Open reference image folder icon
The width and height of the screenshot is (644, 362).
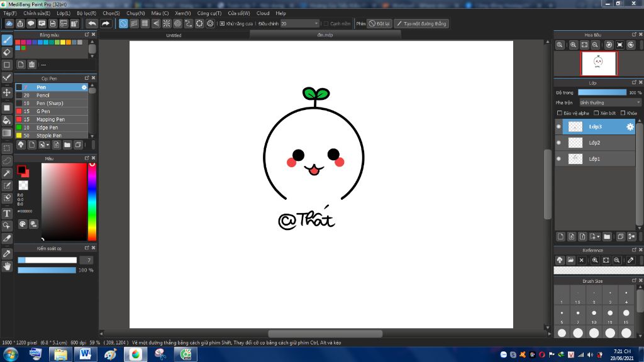570,260
